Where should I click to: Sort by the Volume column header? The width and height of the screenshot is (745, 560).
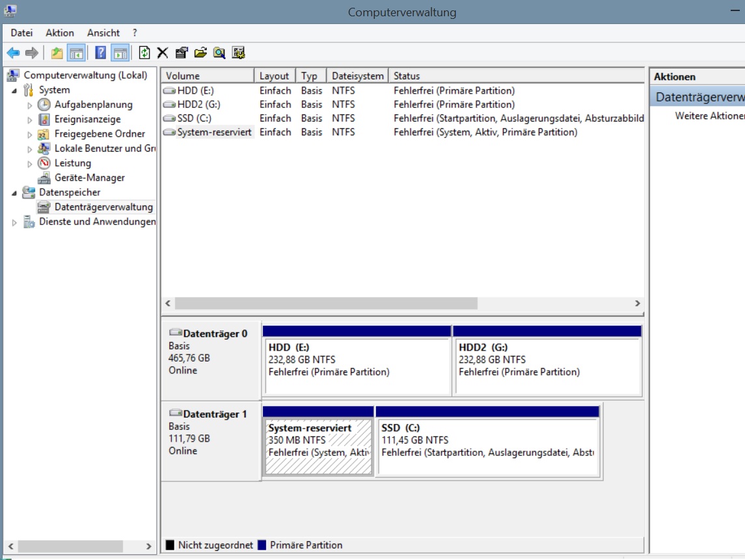208,76
